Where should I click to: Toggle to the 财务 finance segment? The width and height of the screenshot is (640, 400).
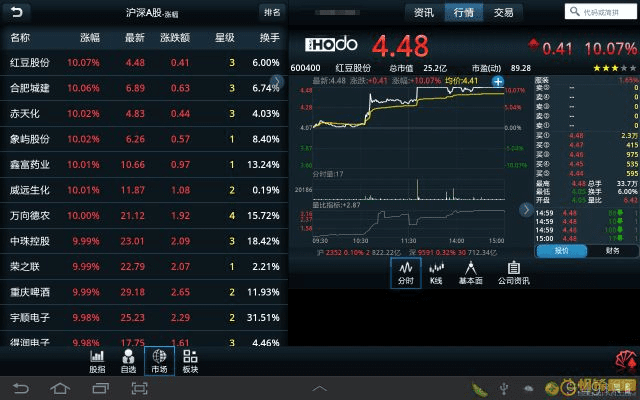(x=611, y=251)
